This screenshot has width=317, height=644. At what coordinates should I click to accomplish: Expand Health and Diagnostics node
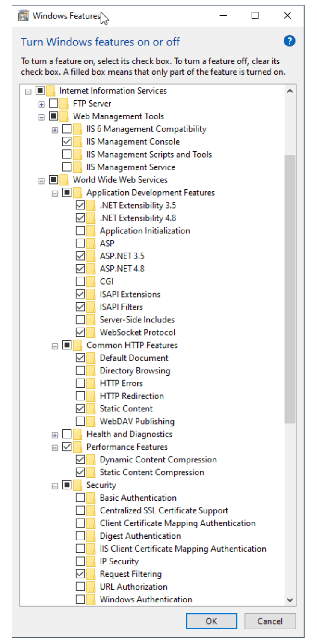(x=55, y=435)
